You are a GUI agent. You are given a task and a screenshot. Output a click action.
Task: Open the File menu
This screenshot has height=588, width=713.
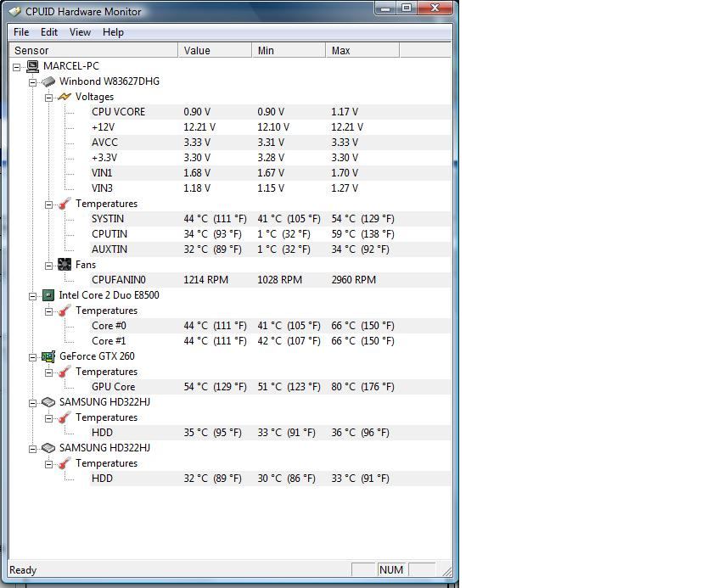pos(21,32)
